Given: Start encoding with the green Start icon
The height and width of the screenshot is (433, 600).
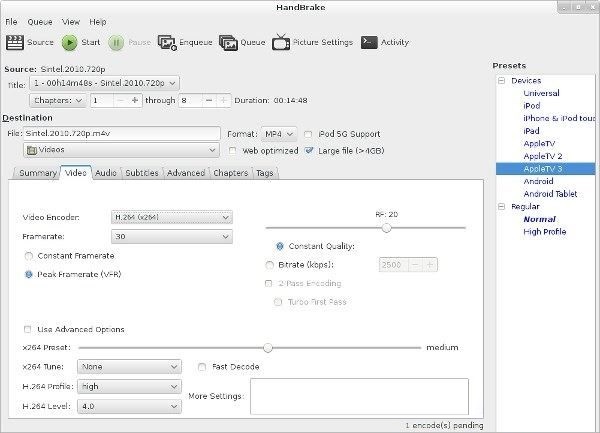Looking at the screenshot, I should point(70,43).
